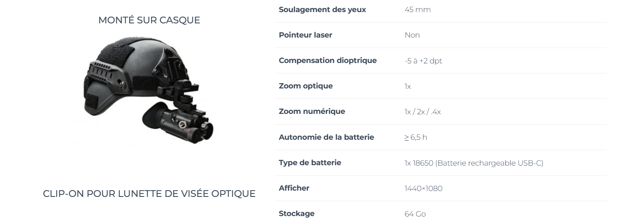Select the 1x 18650 battery description
The height and width of the screenshot is (224, 644).
click(474, 163)
